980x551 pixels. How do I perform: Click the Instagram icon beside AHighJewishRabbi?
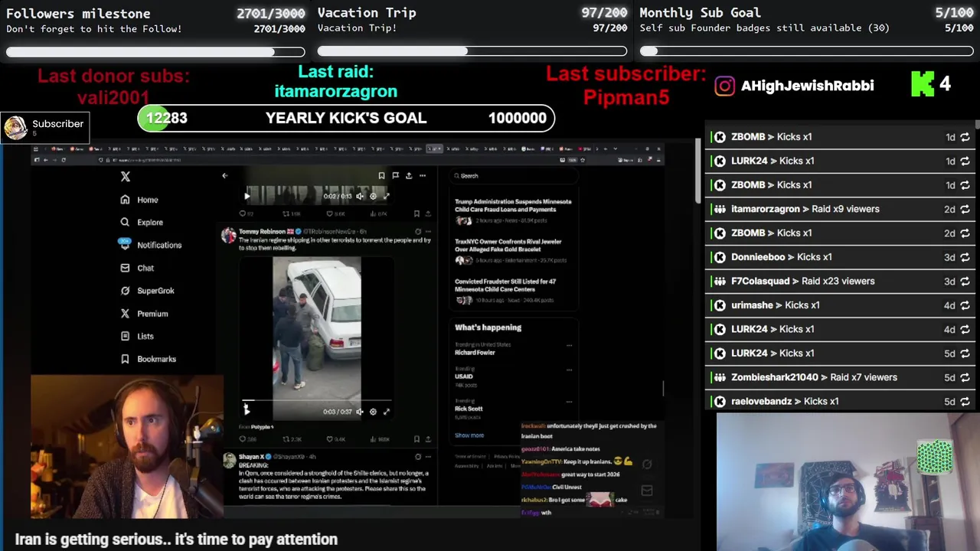724,86
